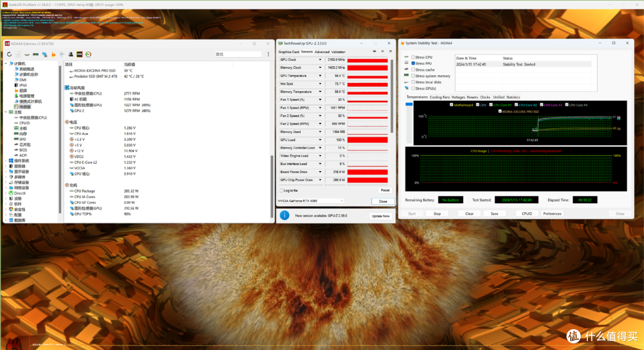
Task: Select the BIOS item in AIDA64 tree
Action: 20,150
